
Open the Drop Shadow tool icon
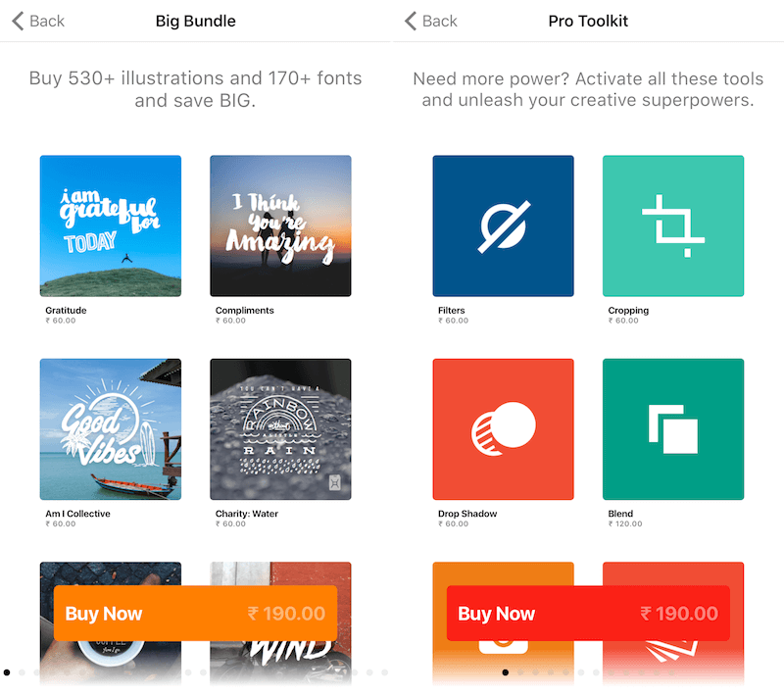pyautogui.click(x=503, y=429)
